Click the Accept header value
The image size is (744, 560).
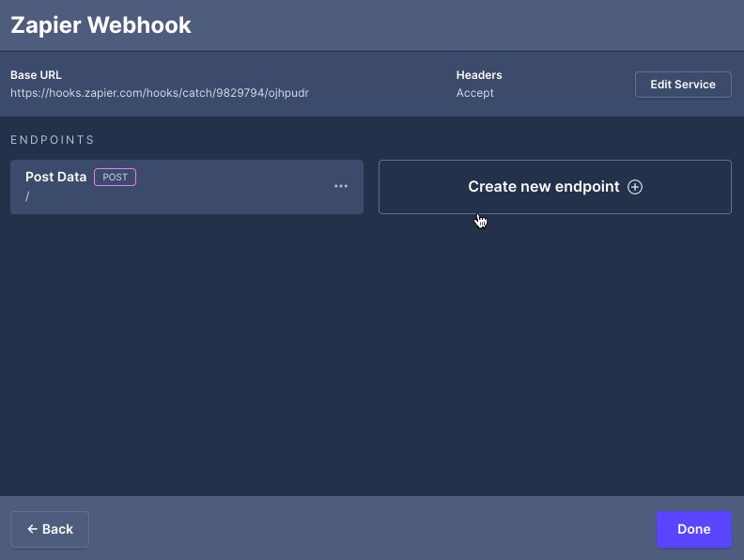click(x=475, y=93)
